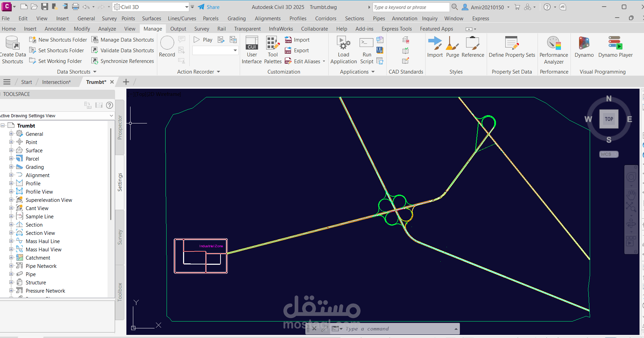Viewport: 644px width, 338px height.
Task: Click the Pan hand tool in navigation bar
Action: [631, 195]
